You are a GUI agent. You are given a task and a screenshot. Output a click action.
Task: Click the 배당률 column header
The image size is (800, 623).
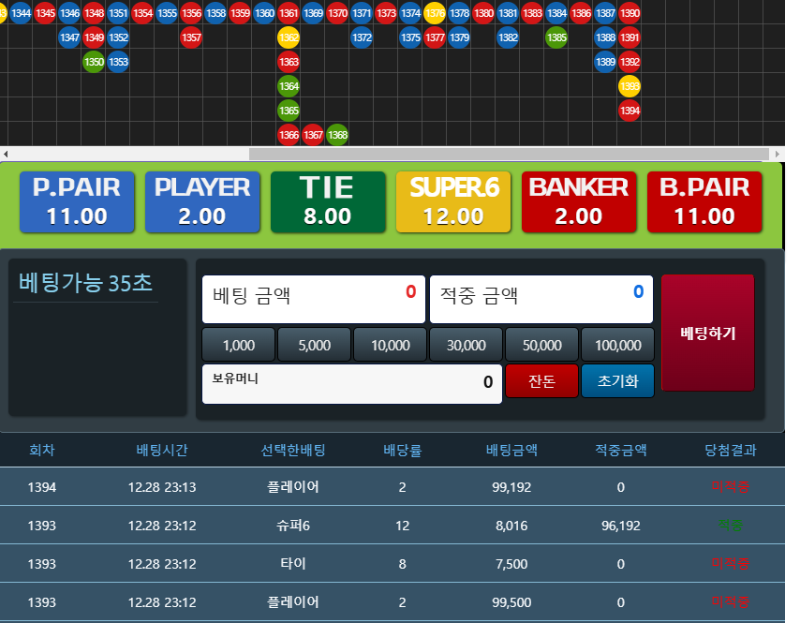[403, 450]
